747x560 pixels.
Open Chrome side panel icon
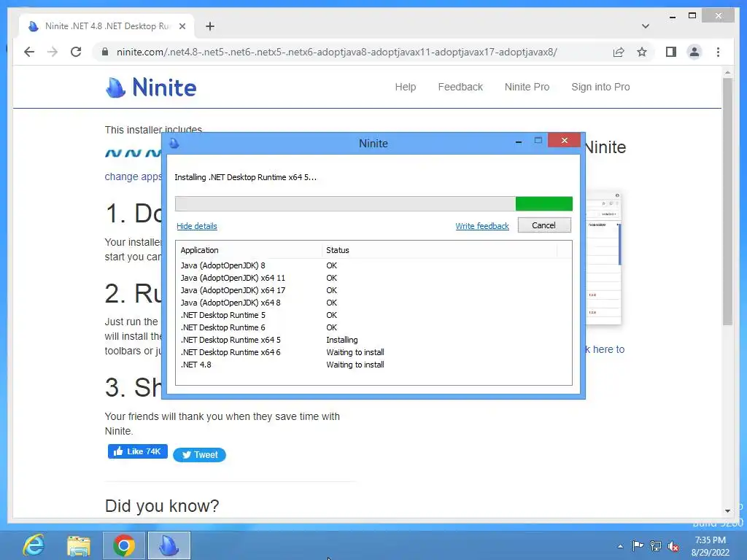[x=671, y=52]
